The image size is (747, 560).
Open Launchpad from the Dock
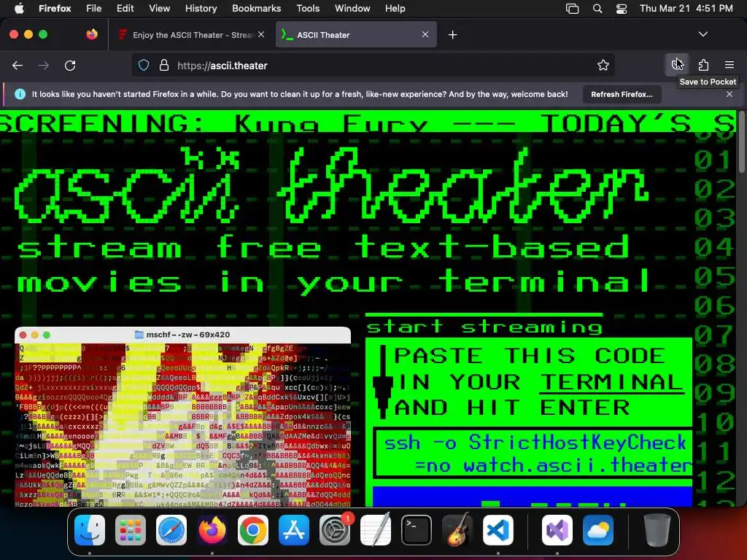pyautogui.click(x=130, y=530)
